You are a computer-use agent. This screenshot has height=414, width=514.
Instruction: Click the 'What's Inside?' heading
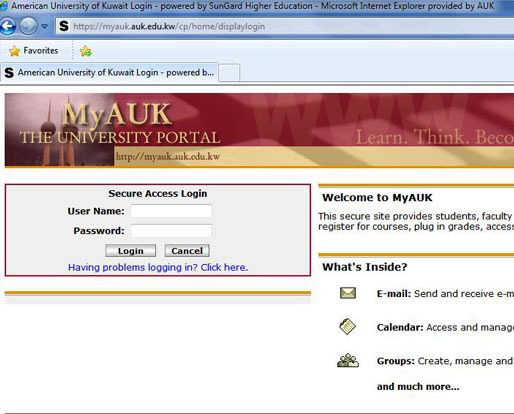tap(365, 267)
